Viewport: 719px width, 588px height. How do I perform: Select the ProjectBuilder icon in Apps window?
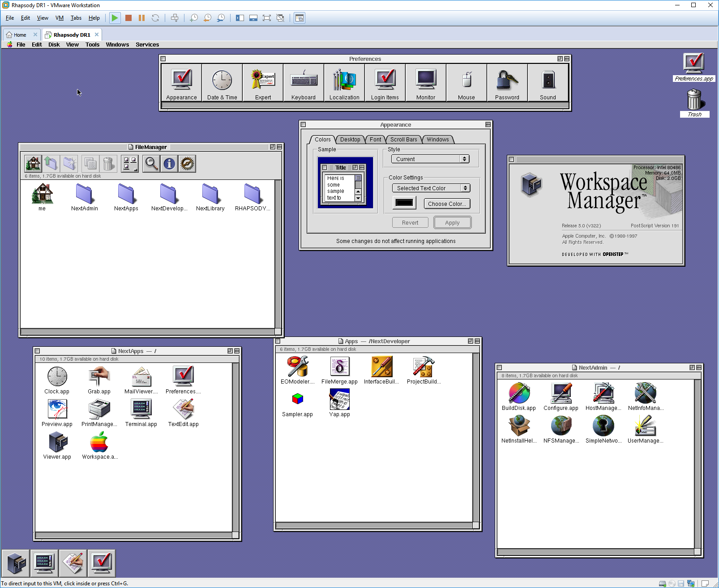(x=424, y=370)
